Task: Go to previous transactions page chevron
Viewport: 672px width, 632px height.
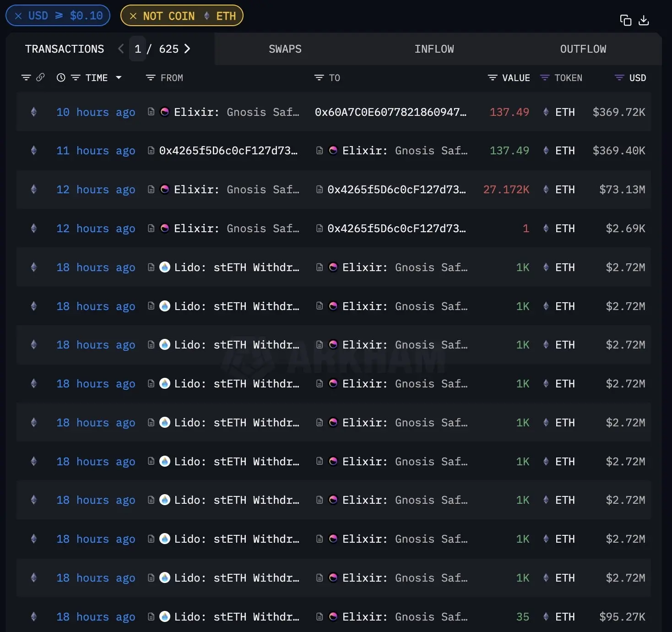Action: coord(121,49)
